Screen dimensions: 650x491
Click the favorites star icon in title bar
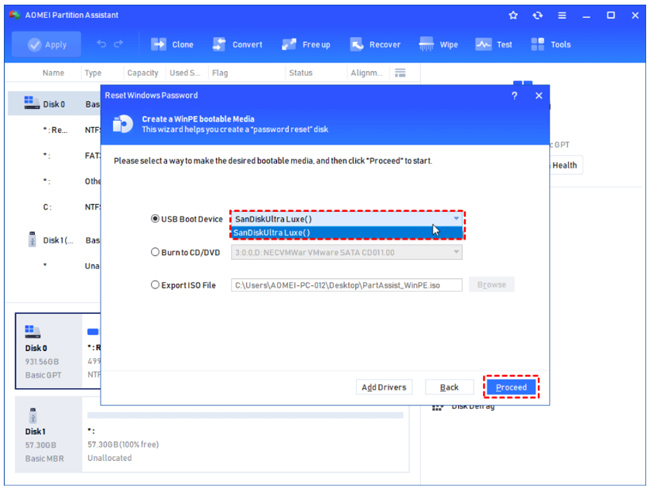513,15
